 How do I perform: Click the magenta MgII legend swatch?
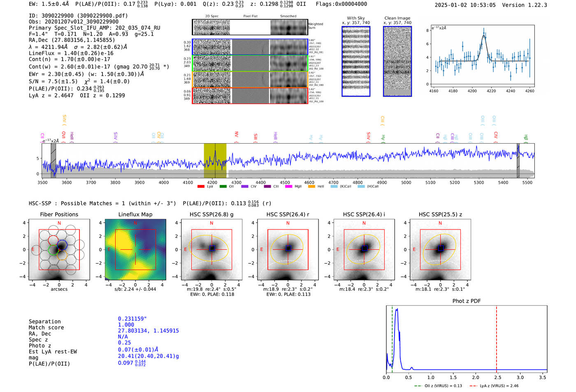click(288, 186)
